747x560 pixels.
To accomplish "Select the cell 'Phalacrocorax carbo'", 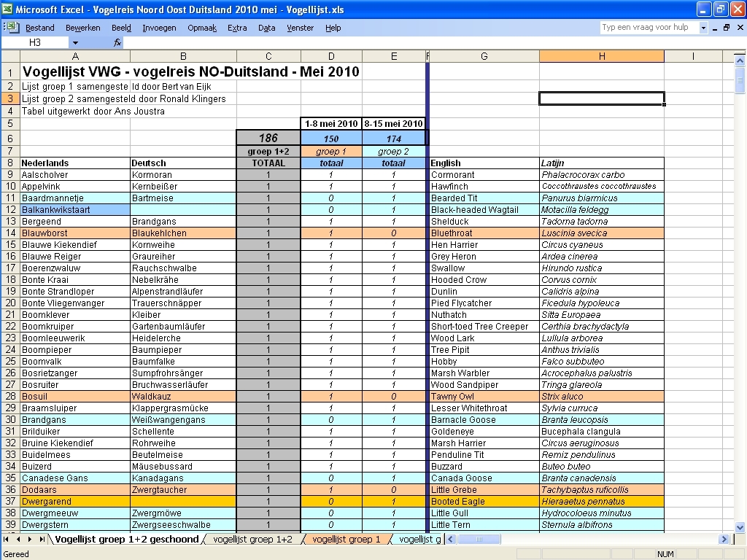I will 602,175.
